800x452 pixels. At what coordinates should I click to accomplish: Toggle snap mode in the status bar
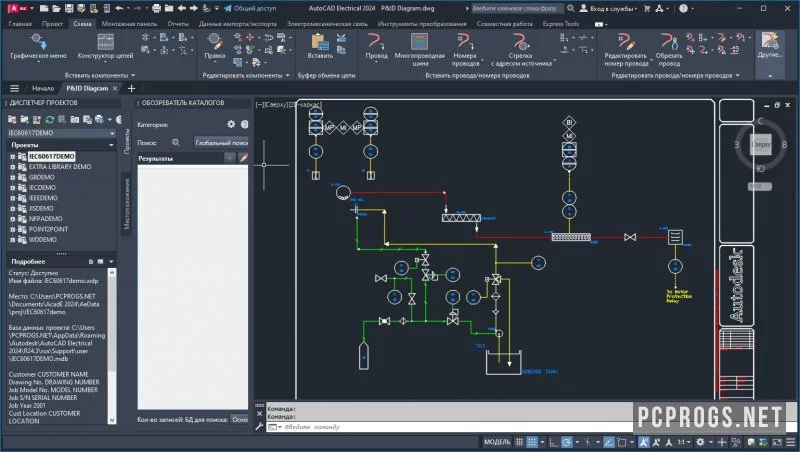[532, 442]
